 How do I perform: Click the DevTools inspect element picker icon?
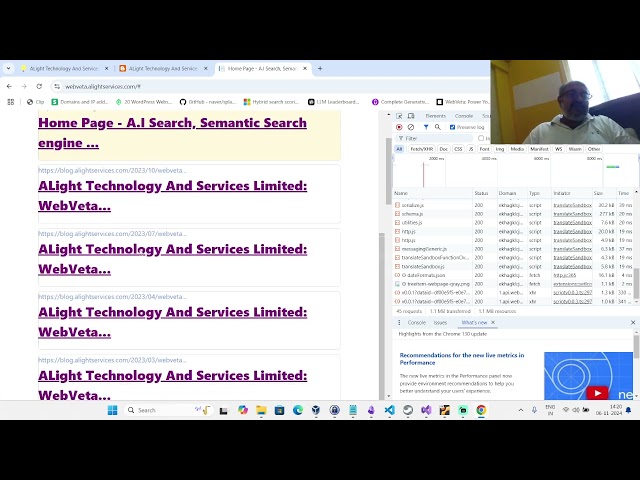coord(399,116)
